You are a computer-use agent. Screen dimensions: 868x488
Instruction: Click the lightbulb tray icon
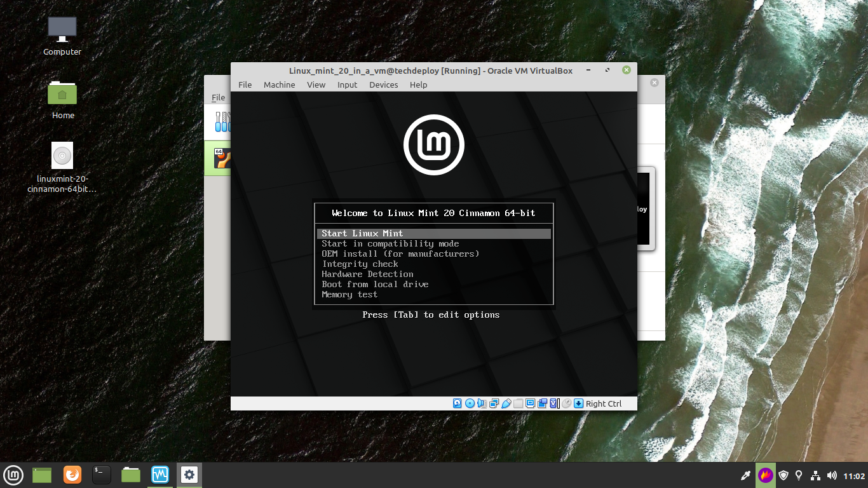[x=799, y=475]
